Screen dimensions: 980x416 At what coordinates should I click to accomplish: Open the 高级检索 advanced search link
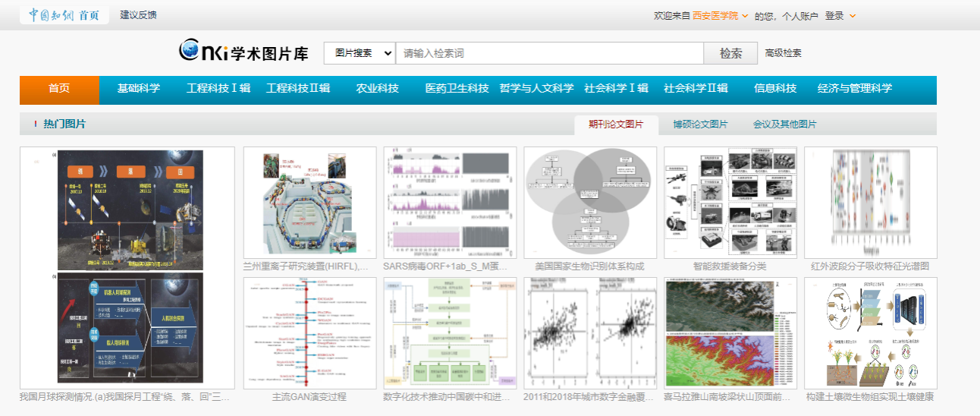[783, 53]
